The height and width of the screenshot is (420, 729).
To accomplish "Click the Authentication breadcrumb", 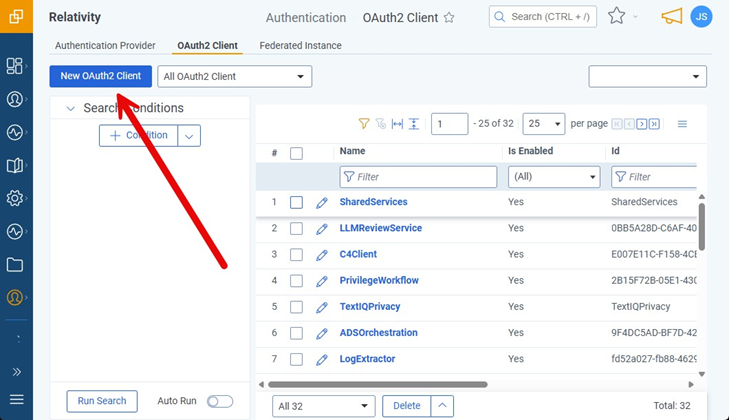I will [306, 18].
